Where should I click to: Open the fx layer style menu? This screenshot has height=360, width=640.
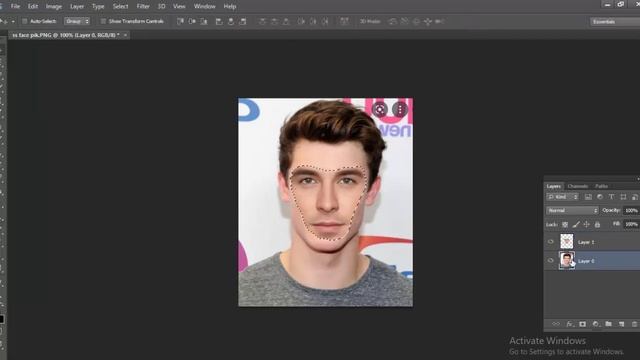(x=569, y=324)
